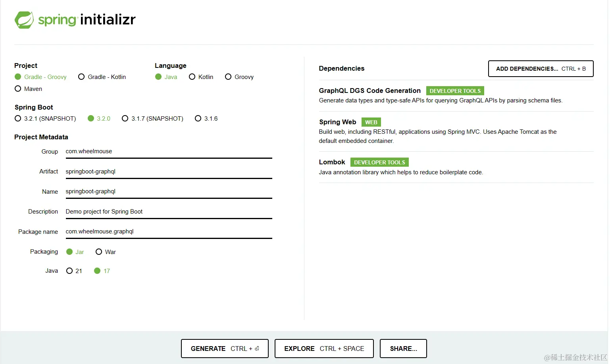Image resolution: width=610 pixels, height=364 pixels.
Task: Select Jar packaging
Action: (75, 252)
